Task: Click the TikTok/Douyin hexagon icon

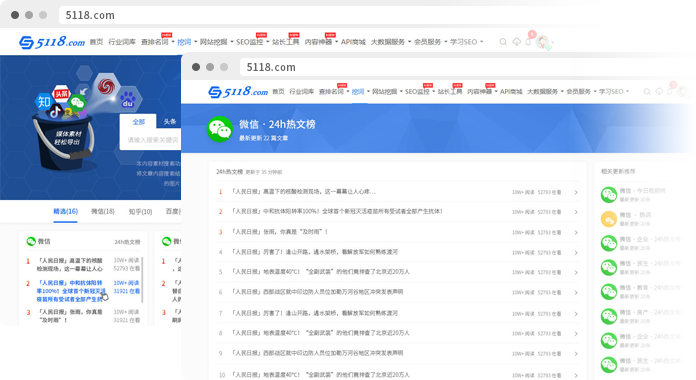Action: coord(55,111)
